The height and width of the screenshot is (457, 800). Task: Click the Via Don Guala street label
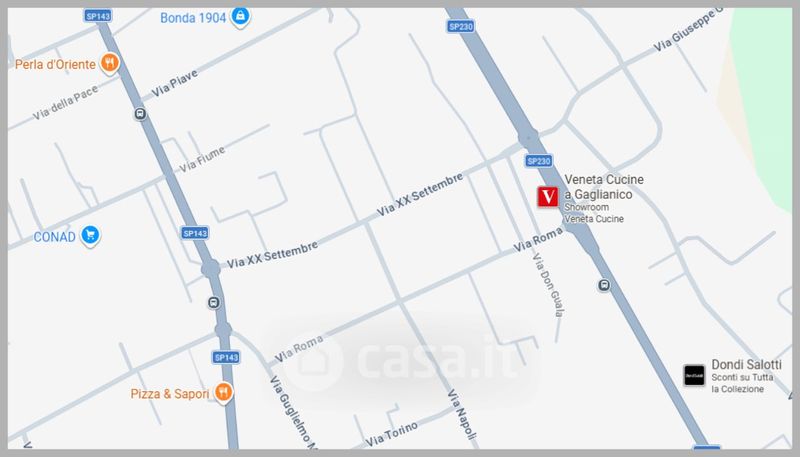(549, 285)
